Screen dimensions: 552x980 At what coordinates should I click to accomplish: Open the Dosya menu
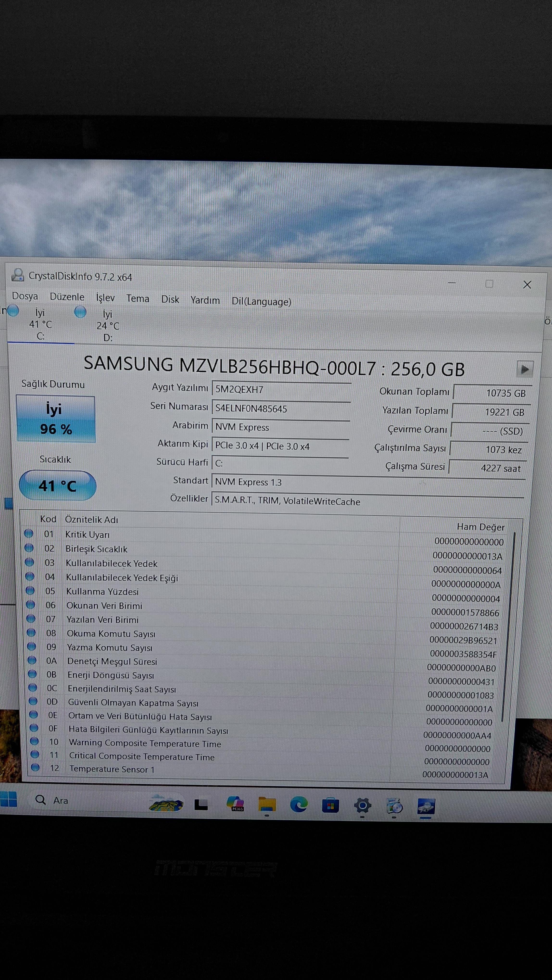coord(25,296)
